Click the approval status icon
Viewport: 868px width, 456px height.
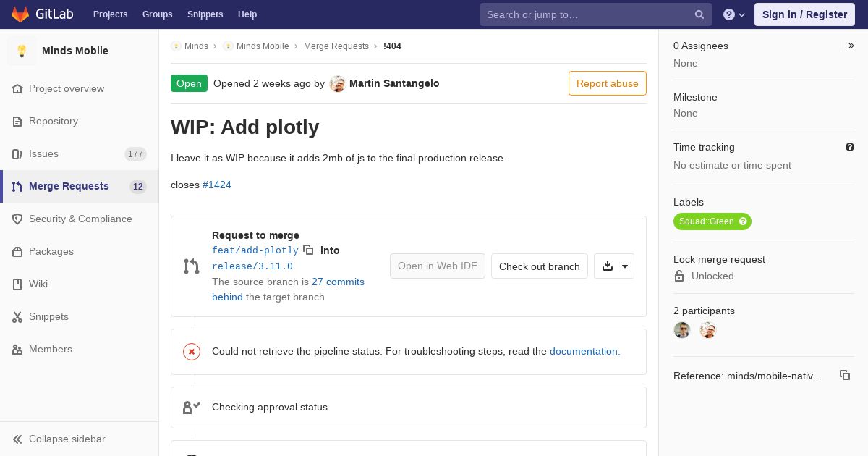tap(192, 408)
